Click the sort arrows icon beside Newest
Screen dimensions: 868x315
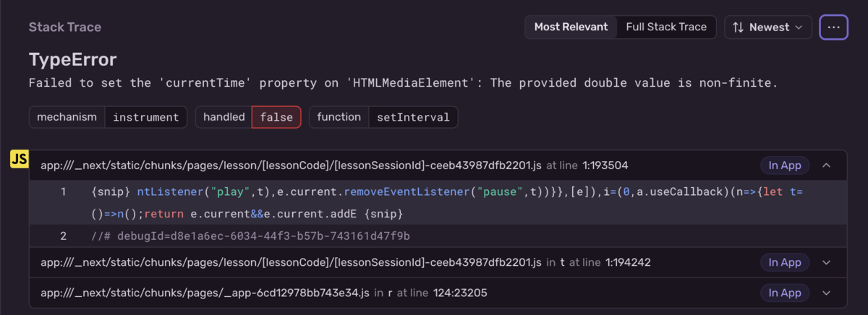[x=738, y=27]
